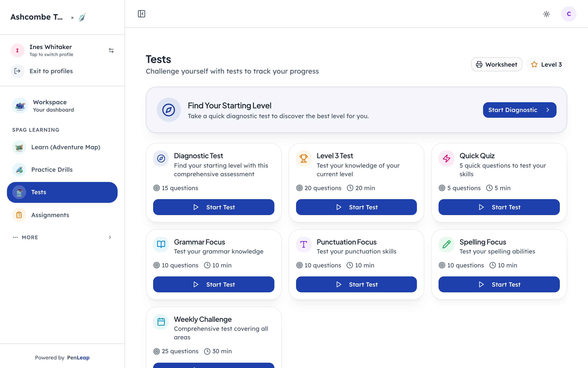
Task: Click the '30 min' duration label
Action: (x=222, y=351)
